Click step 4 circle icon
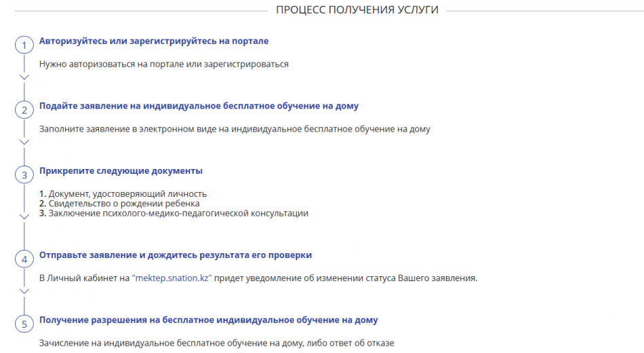This screenshot has width=644, height=353. click(x=24, y=259)
